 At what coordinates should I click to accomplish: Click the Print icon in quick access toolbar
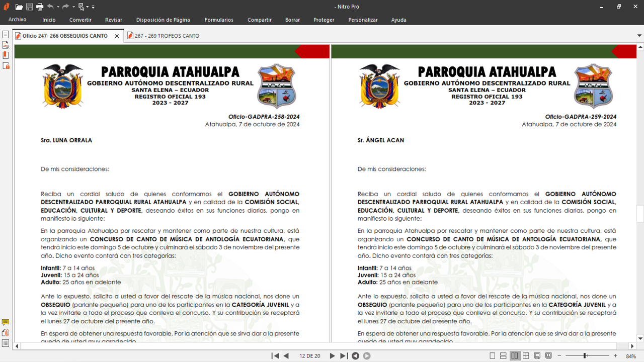coord(40,7)
